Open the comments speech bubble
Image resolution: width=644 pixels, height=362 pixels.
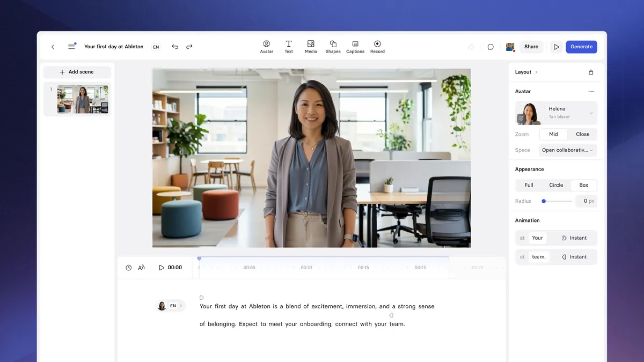click(x=490, y=47)
